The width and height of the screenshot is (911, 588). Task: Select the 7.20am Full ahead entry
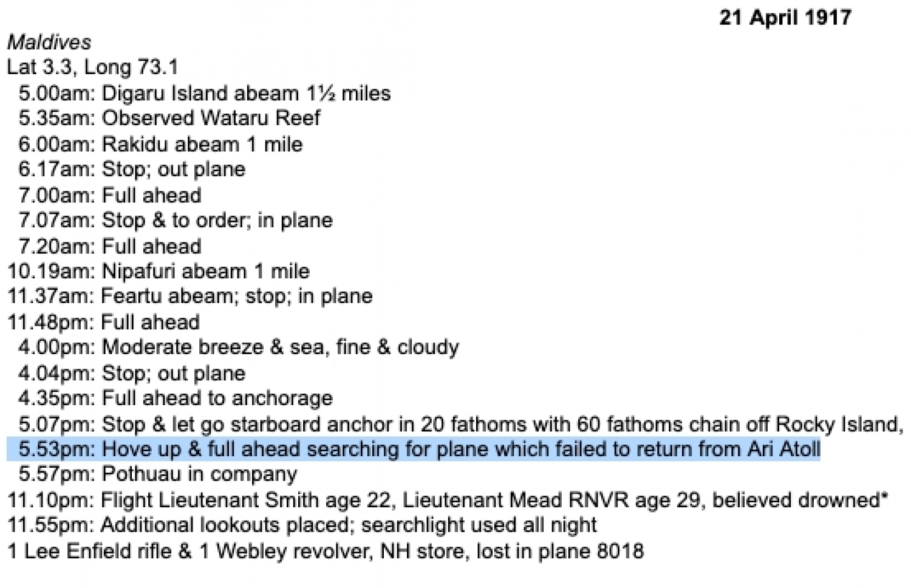click(x=109, y=247)
